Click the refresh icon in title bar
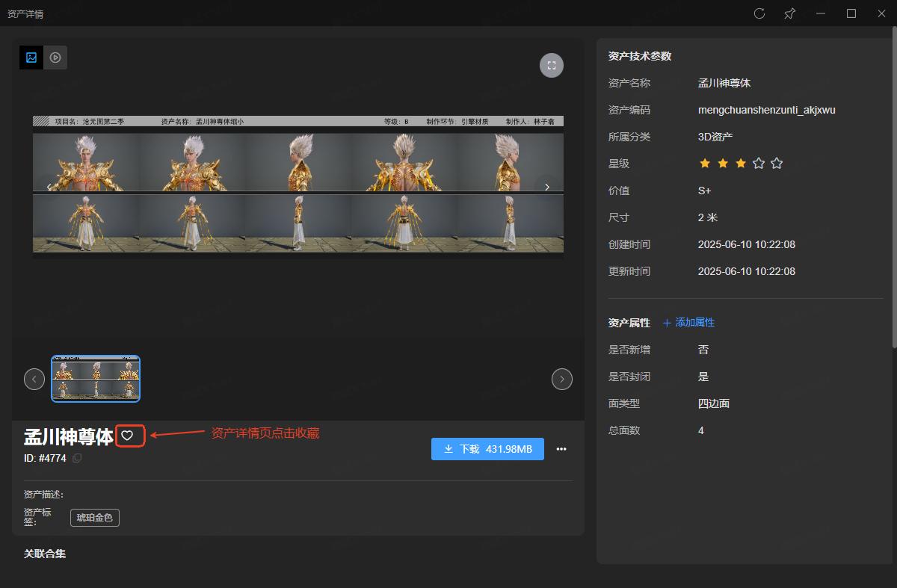Viewport: 897px width, 588px height. click(759, 13)
